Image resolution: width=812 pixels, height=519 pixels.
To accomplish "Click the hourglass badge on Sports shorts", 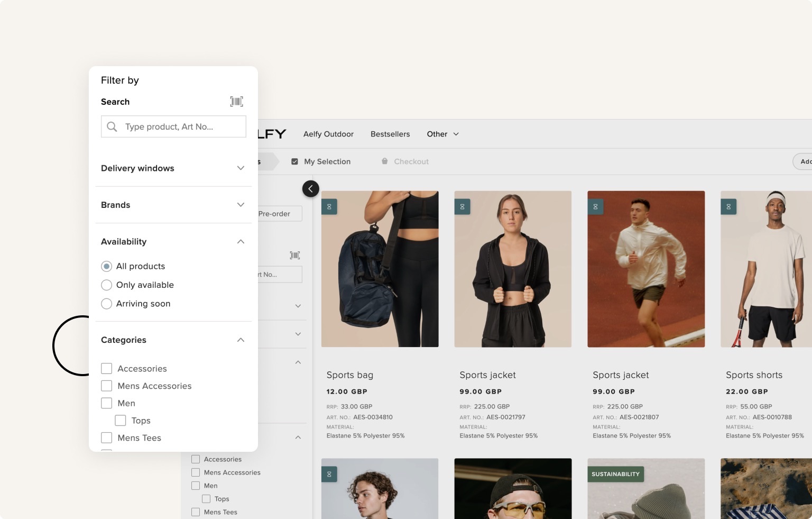I will click(728, 207).
